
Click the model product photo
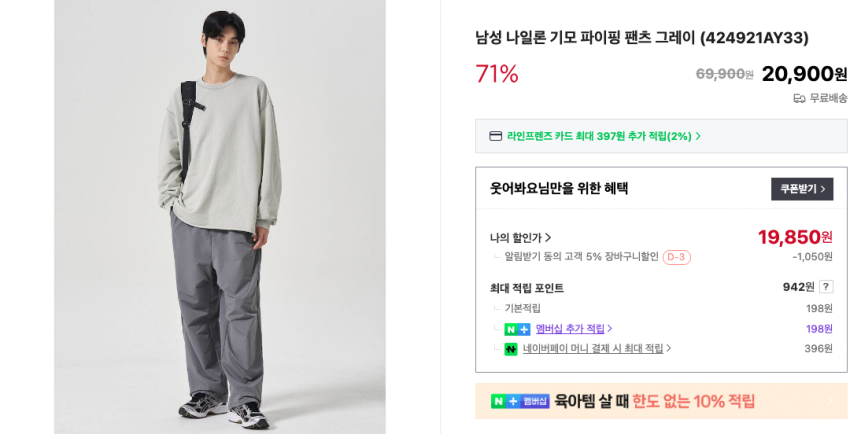pos(220,217)
